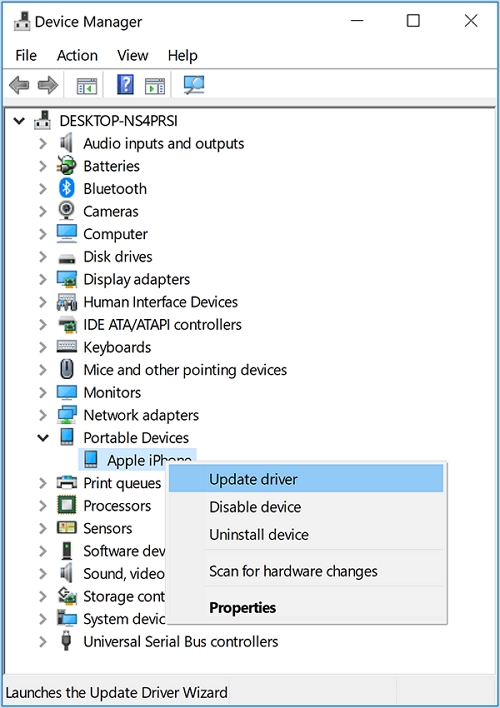Click the Processors chip icon
Image resolution: width=500 pixels, height=708 pixels.
pos(67,505)
